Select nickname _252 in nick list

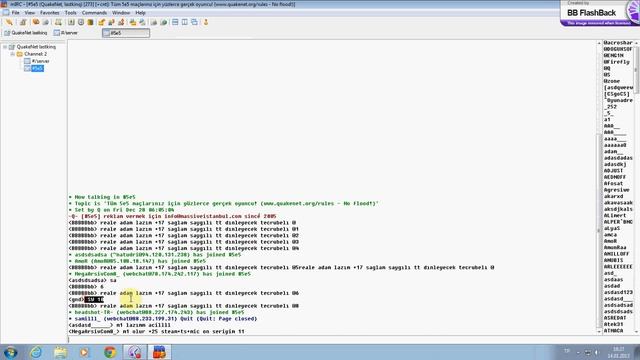(611, 107)
